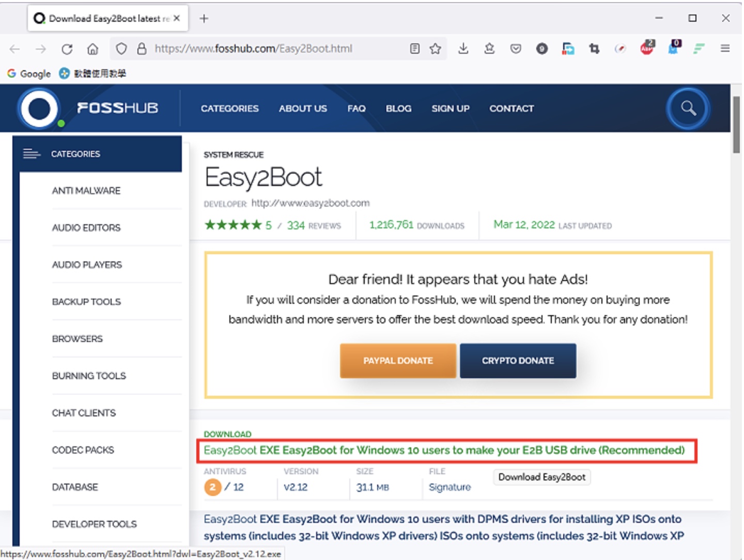Image resolution: width=744 pixels, height=560 pixels.
Task: Toggle reader view icon in address bar
Action: coord(414,49)
